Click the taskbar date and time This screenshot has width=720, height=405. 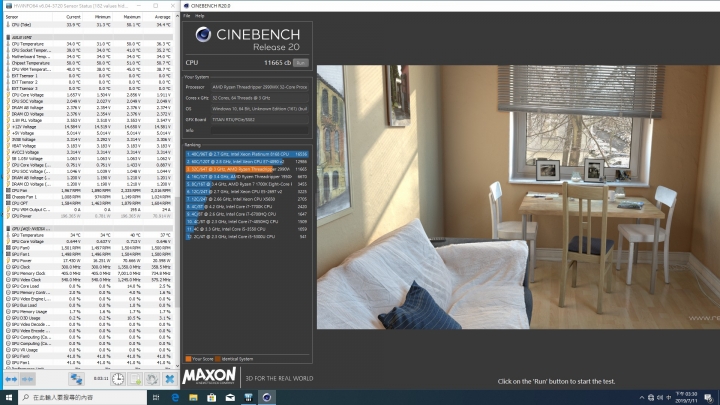[686, 398]
